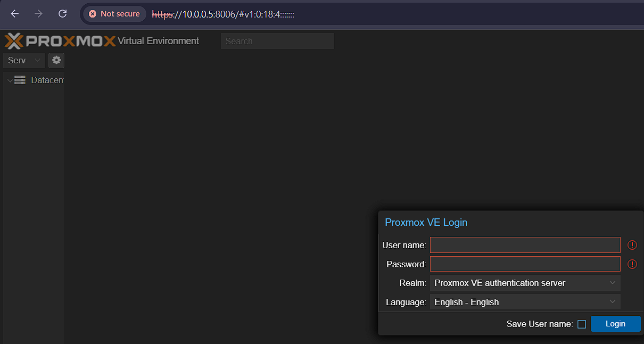
Task: Reload the page with the refresh icon
Action: (x=62, y=14)
